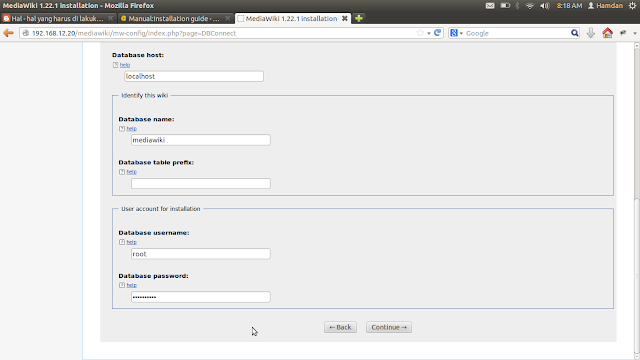Open the mail indicator in system tray

490,6
